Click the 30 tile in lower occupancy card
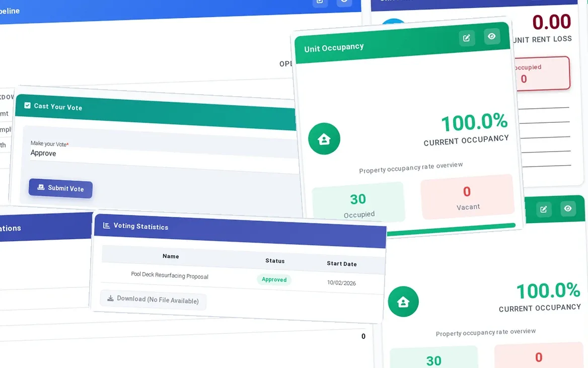Image resolution: width=588 pixels, height=368 pixels. click(434, 358)
